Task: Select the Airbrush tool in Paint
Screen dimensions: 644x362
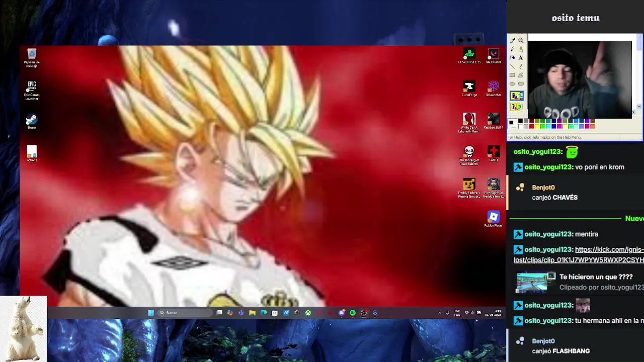Action: click(x=512, y=58)
